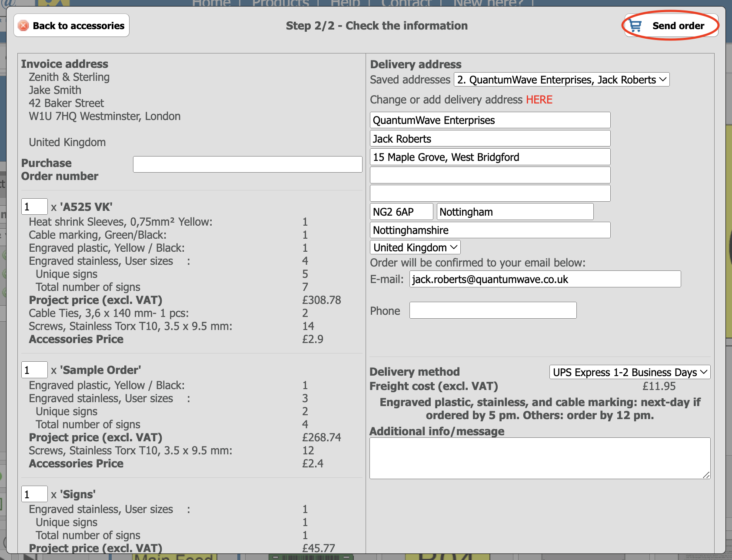The image size is (732, 560).
Task: Click the Signs project price £45.77
Action: [x=319, y=548]
